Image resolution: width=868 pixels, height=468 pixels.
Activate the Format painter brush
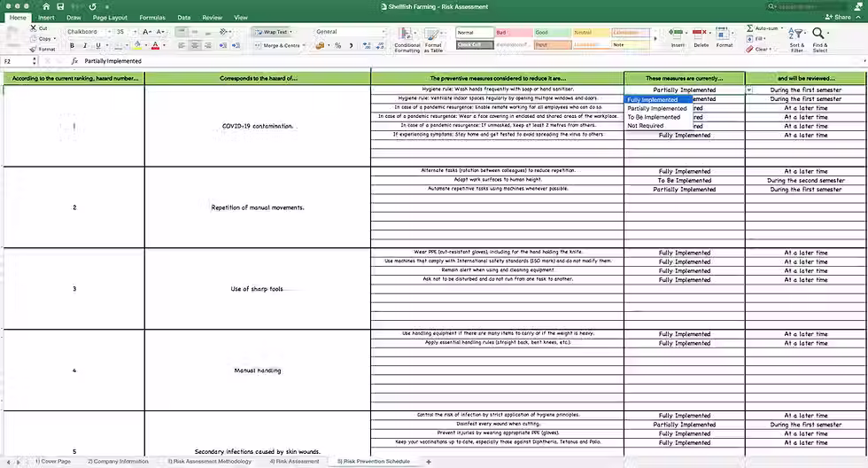pyautogui.click(x=43, y=50)
